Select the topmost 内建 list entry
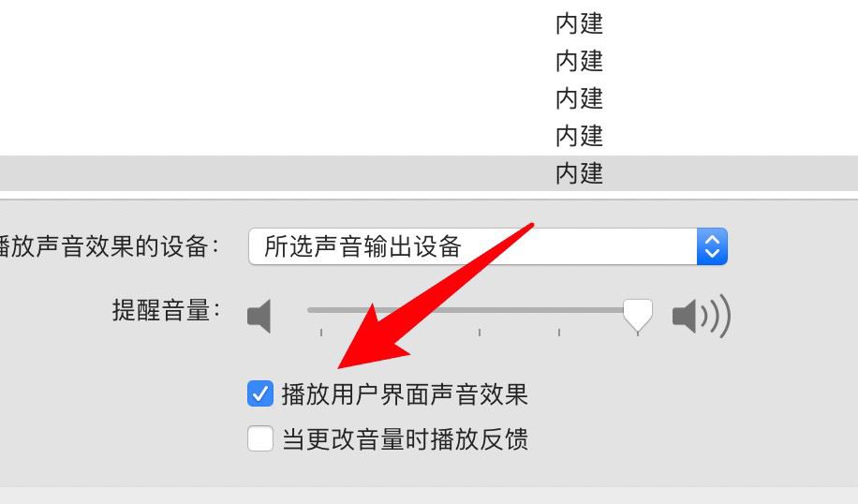 pos(580,24)
